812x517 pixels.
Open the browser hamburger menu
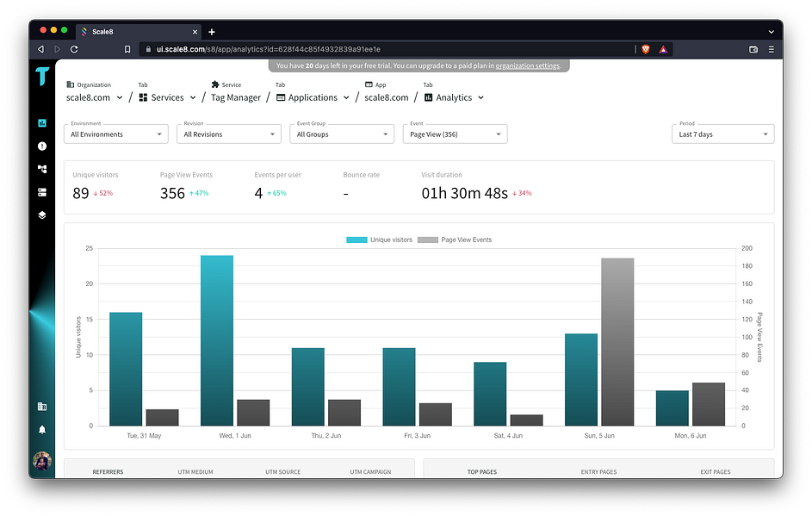[x=771, y=49]
